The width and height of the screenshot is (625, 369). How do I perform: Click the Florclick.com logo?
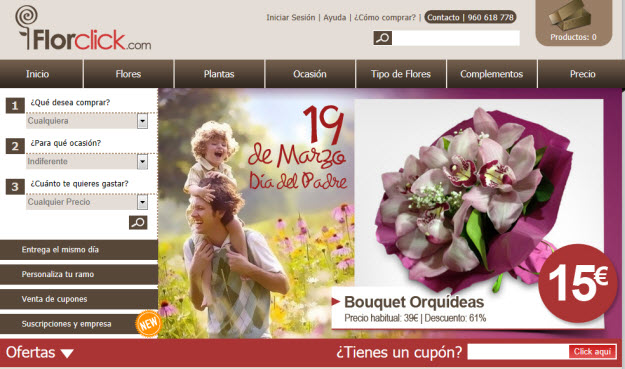tap(83, 28)
